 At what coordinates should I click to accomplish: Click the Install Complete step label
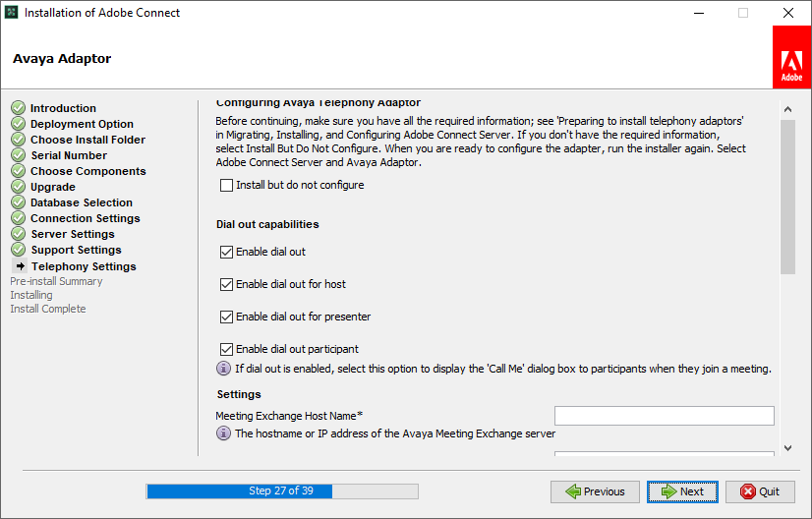point(48,309)
